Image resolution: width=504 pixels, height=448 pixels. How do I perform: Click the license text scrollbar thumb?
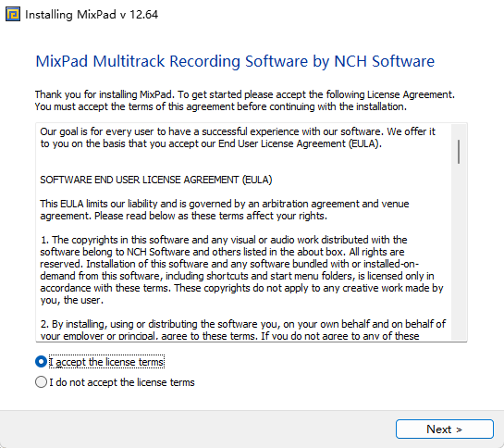click(459, 152)
